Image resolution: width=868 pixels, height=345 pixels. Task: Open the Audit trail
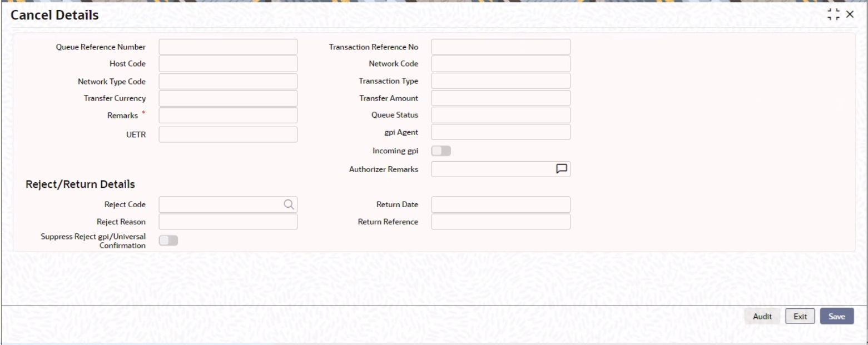click(x=762, y=316)
